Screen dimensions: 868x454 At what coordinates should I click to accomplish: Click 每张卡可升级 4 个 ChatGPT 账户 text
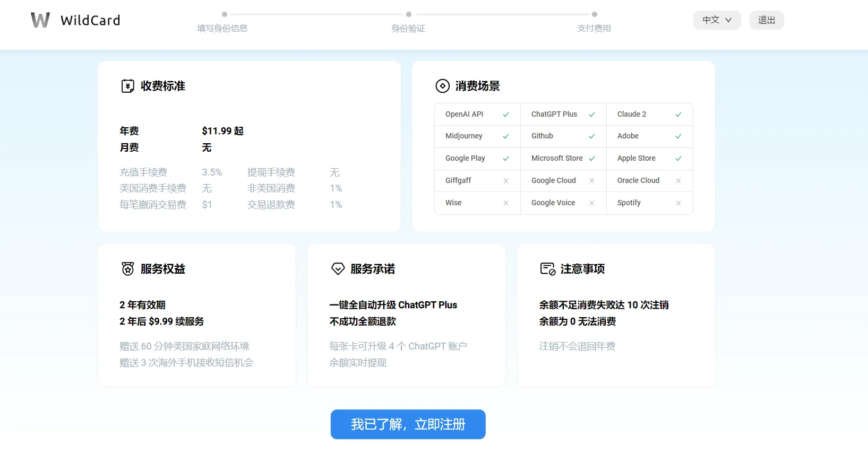[x=398, y=346]
